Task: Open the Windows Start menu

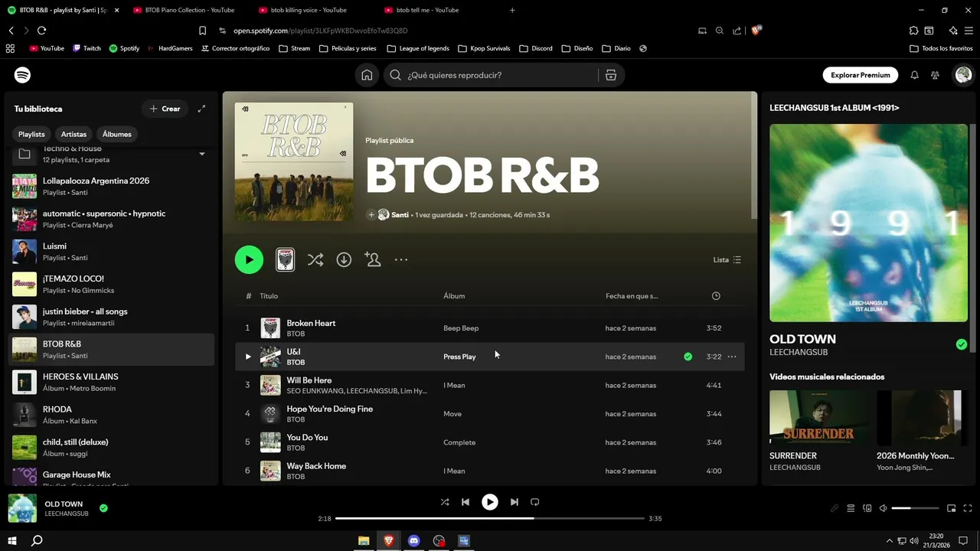Action: [x=11, y=540]
